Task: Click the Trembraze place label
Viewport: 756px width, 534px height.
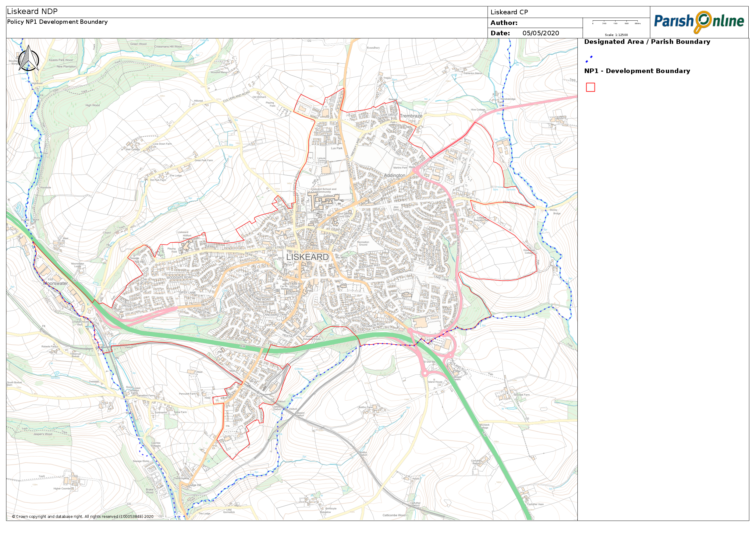Action: pyautogui.click(x=411, y=116)
